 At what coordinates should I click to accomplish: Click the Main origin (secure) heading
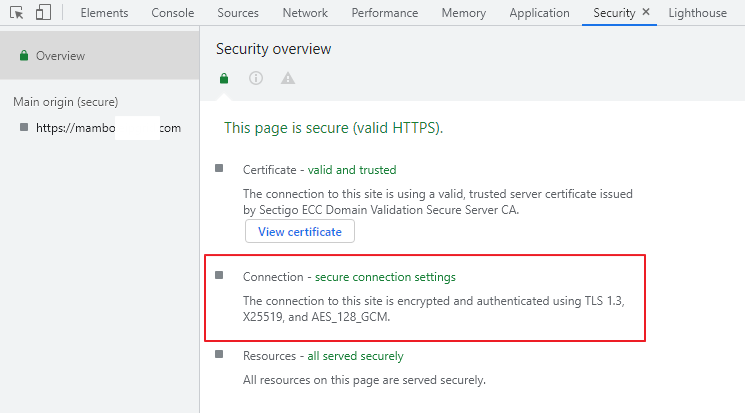click(x=65, y=102)
